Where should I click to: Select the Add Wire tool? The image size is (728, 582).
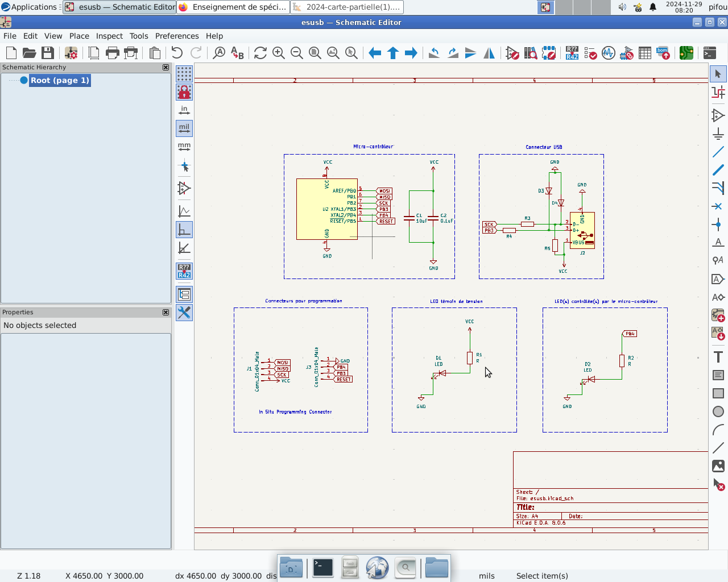(x=718, y=152)
